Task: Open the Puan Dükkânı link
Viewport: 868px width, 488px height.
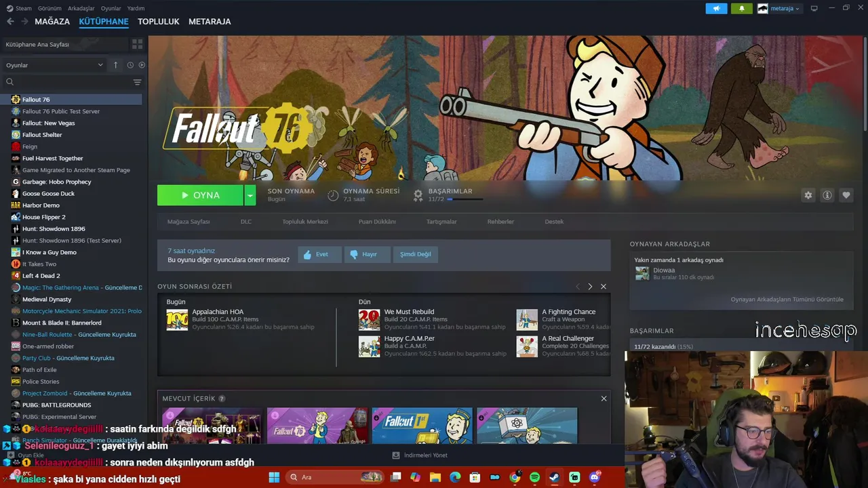Action: [x=377, y=222]
